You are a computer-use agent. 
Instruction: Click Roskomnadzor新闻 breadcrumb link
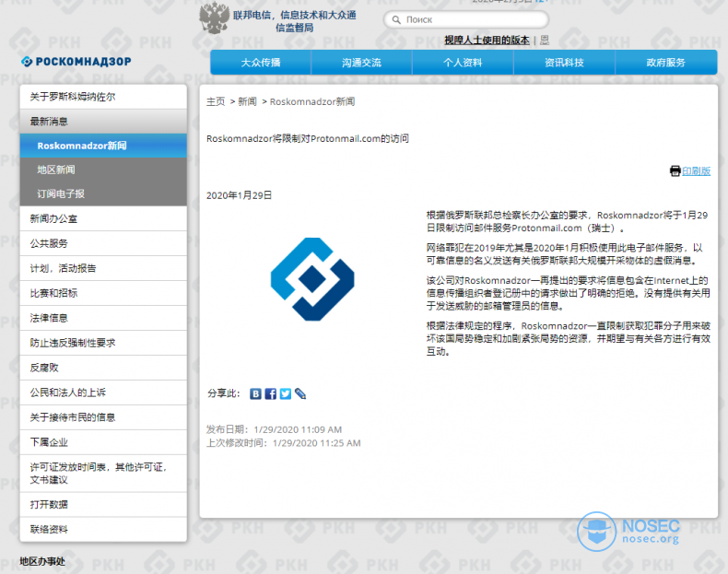pos(312,101)
